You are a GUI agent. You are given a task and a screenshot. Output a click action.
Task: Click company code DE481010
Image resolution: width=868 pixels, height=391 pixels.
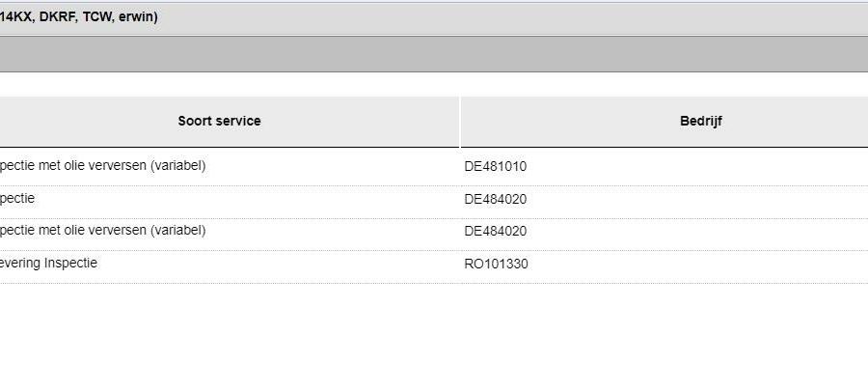point(496,166)
